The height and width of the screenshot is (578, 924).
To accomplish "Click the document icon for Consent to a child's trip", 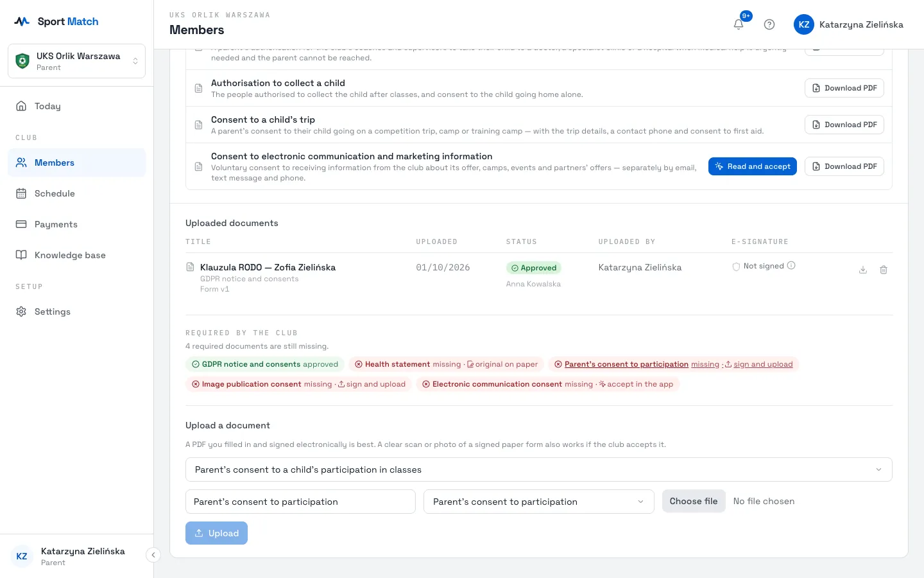I will tap(199, 125).
